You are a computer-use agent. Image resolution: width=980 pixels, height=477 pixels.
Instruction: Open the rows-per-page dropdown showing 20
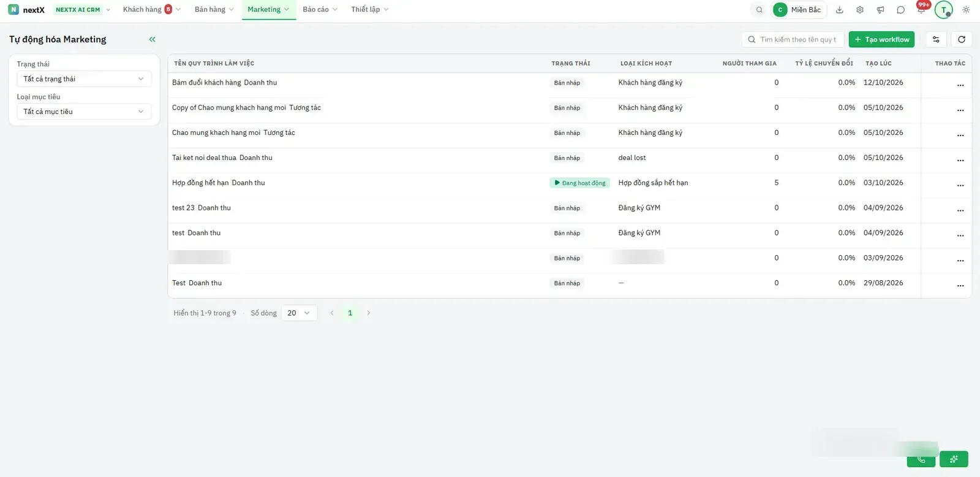[x=299, y=313]
